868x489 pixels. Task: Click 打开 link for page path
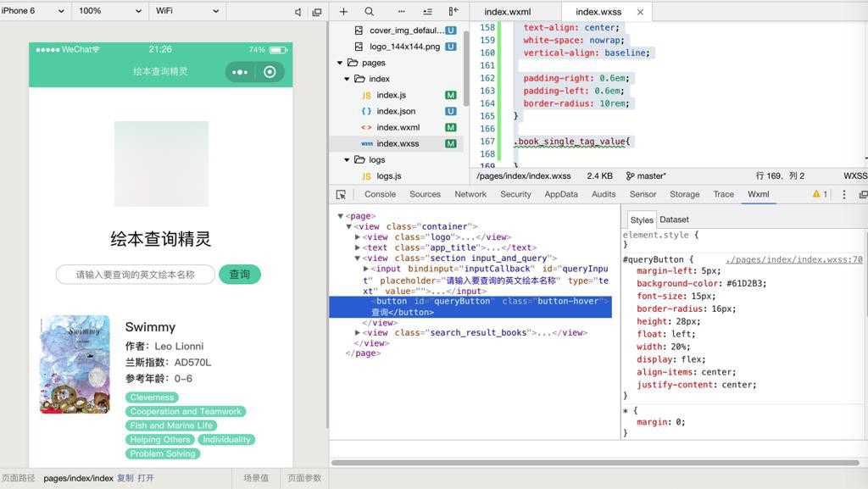(x=146, y=478)
